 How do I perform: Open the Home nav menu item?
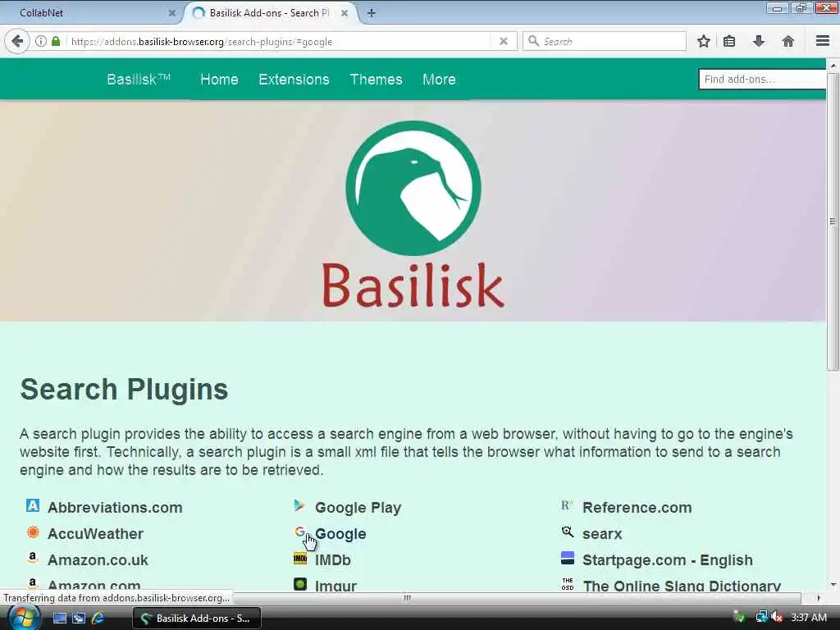pos(219,80)
